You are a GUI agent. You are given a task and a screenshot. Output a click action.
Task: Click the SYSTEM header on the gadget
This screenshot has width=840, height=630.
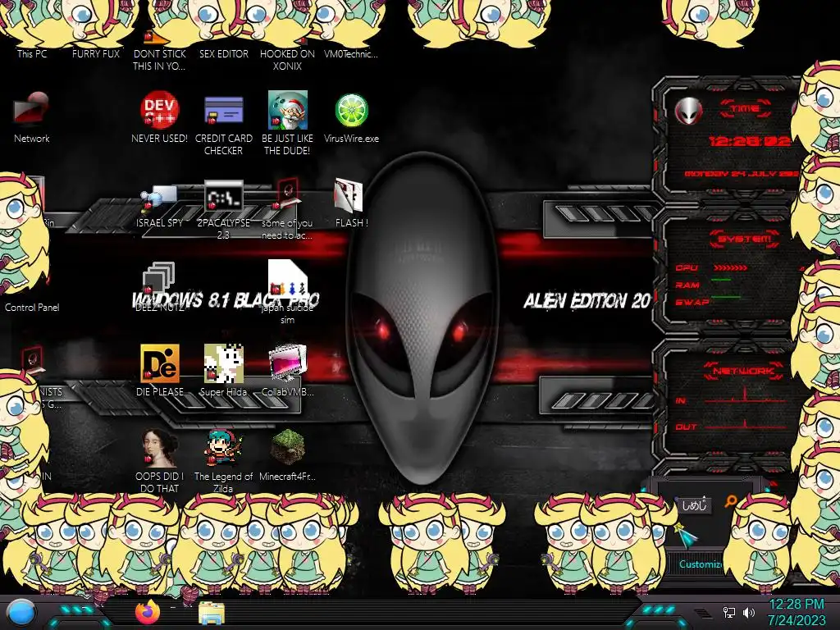point(745,239)
